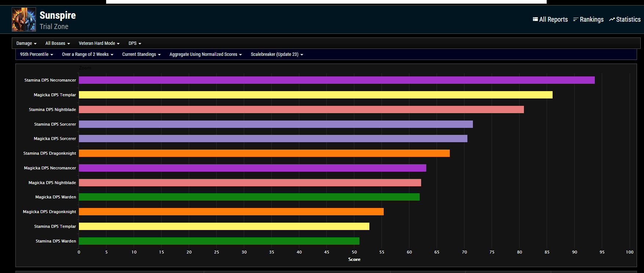Click the Magicka DPS Nightblade bar

(x=250, y=183)
